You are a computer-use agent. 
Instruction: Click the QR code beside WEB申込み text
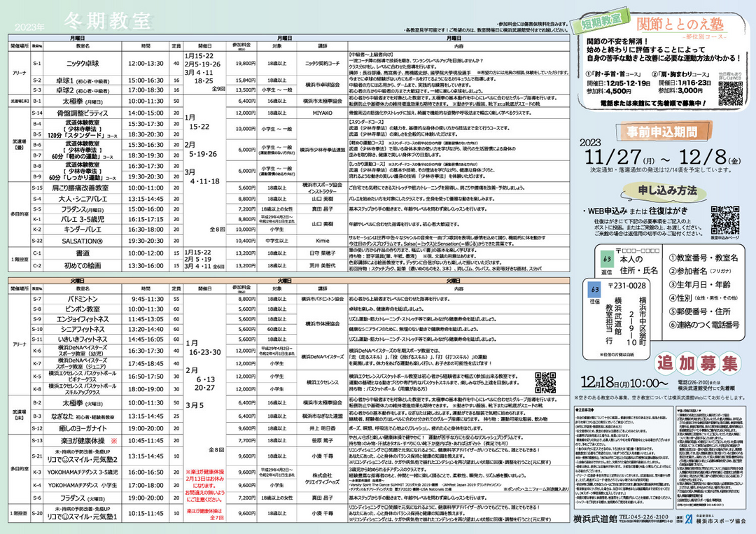pyautogui.click(x=724, y=220)
